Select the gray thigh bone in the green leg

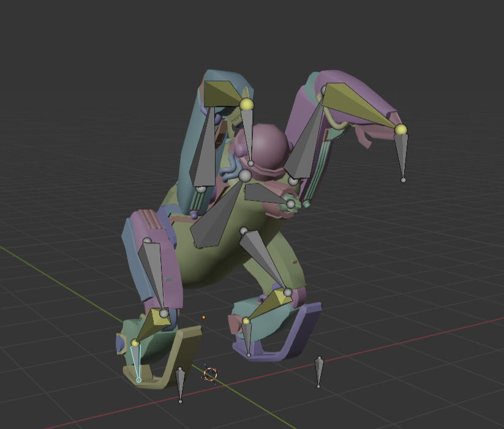(x=264, y=260)
